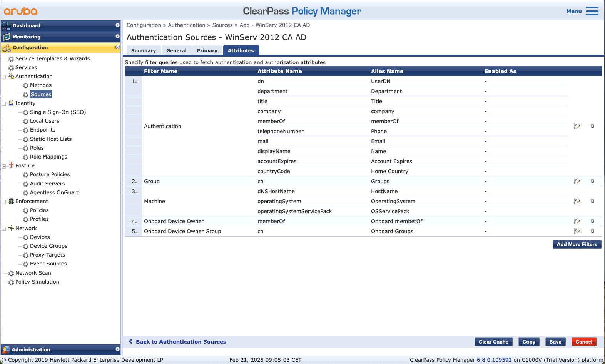Viewport: 605px width, 364px height.
Task: Click the version number 6.8.0.109592 link
Action: [494, 360]
